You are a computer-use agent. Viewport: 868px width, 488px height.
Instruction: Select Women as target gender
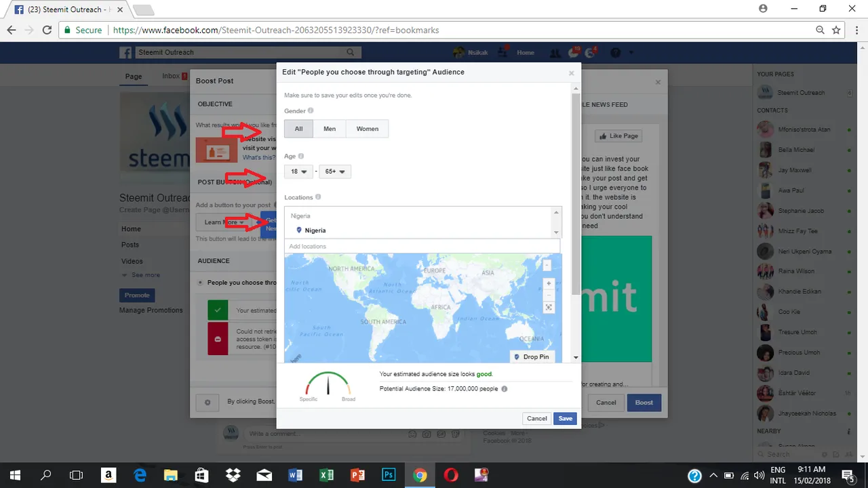coord(368,129)
